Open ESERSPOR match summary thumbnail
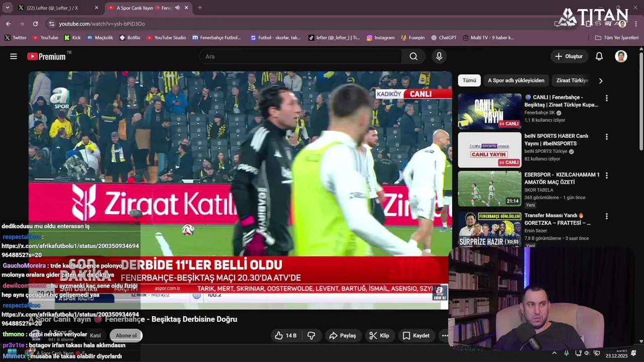This screenshot has width=644, height=362. (490, 189)
